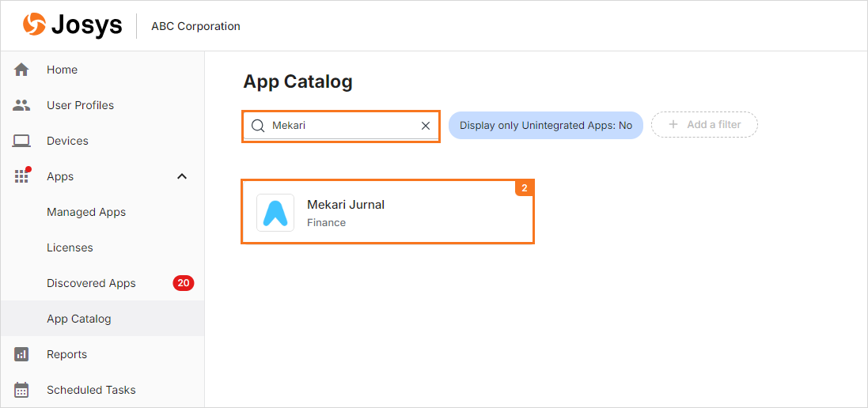Click the Josys logo
Image resolution: width=868 pixels, height=408 pixels.
click(x=72, y=25)
